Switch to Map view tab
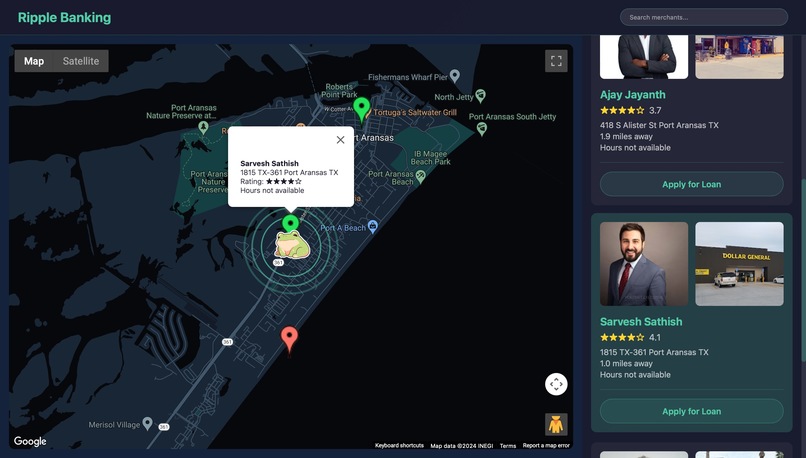This screenshot has height=458, width=806. point(34,61)
